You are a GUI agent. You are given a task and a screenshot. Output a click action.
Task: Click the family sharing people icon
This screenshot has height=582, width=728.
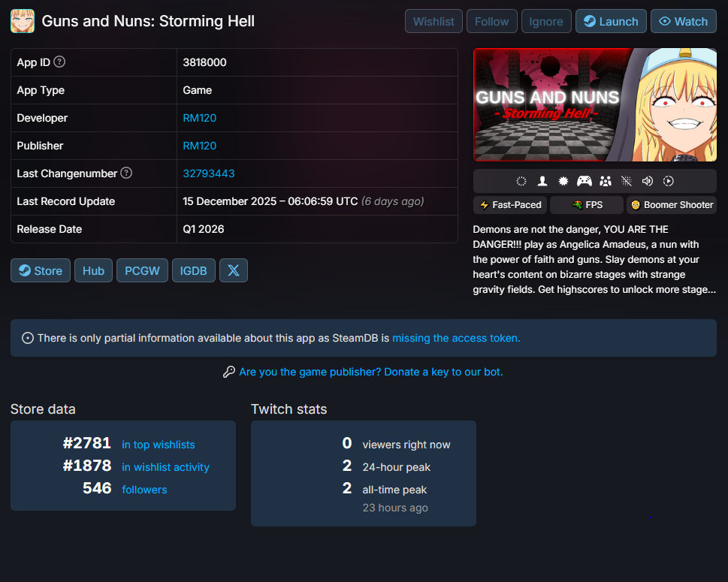606,181
